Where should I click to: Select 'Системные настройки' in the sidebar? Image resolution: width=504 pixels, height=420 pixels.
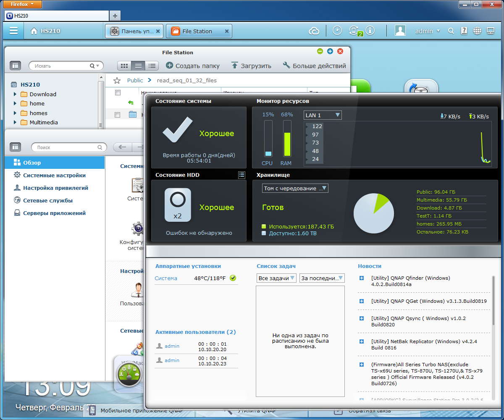[x=54, y=175]
